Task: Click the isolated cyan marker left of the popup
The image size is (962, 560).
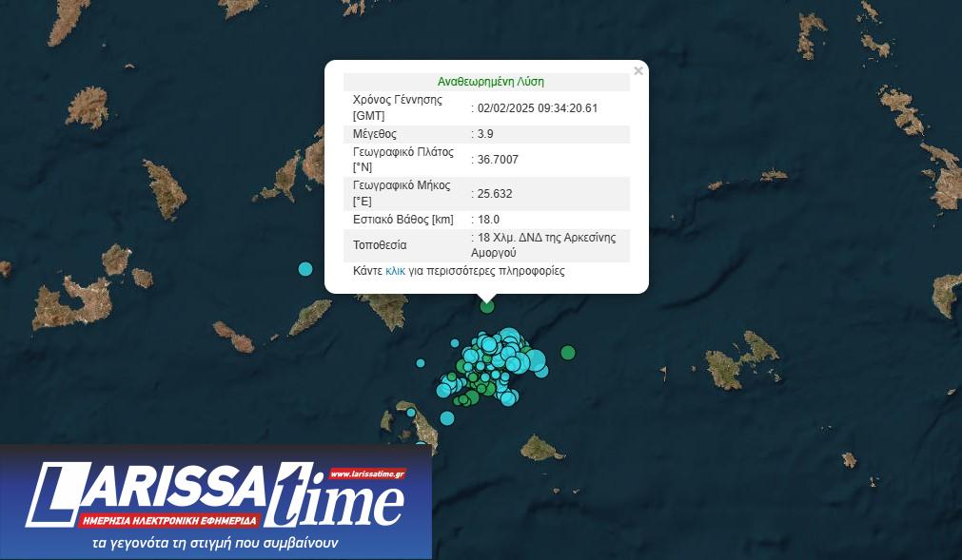Action: (305, 269)
